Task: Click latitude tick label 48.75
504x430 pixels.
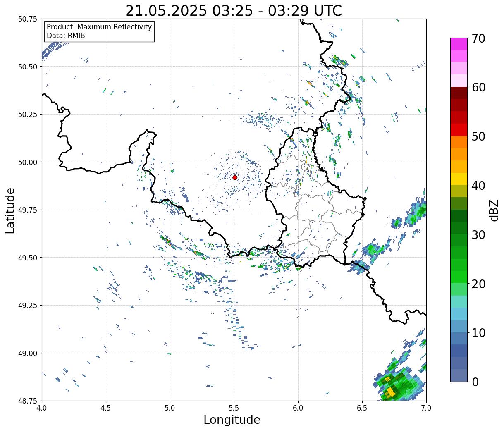Action: tap(28, 401)
